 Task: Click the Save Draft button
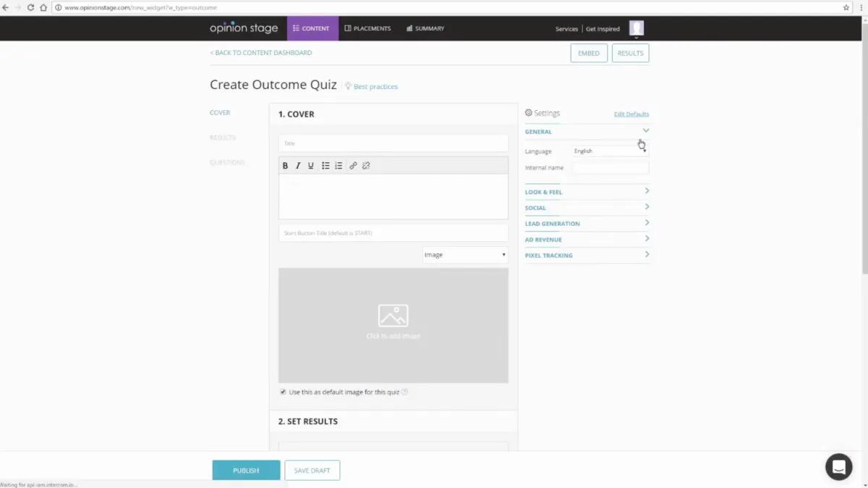point(312,471)
